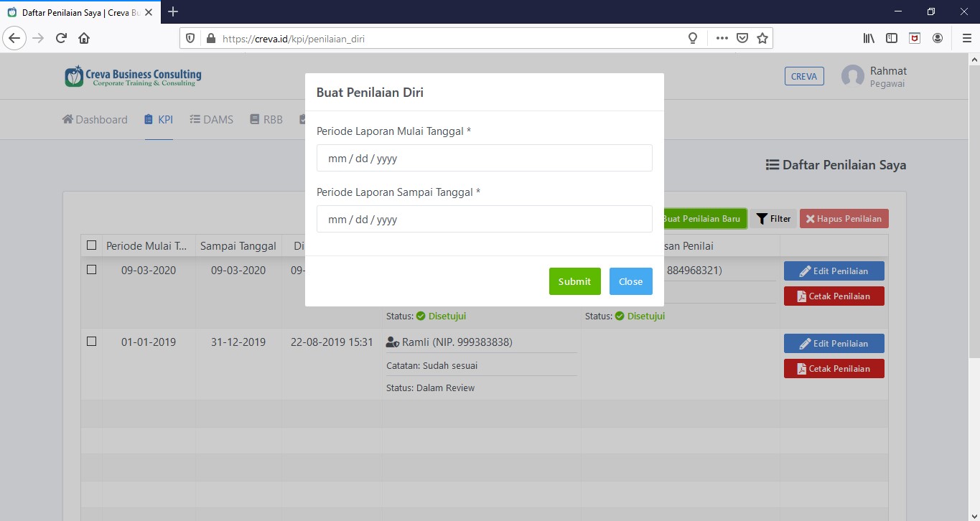
Task: Select checkbox for 09-03-2020 row
Action: 91,270
